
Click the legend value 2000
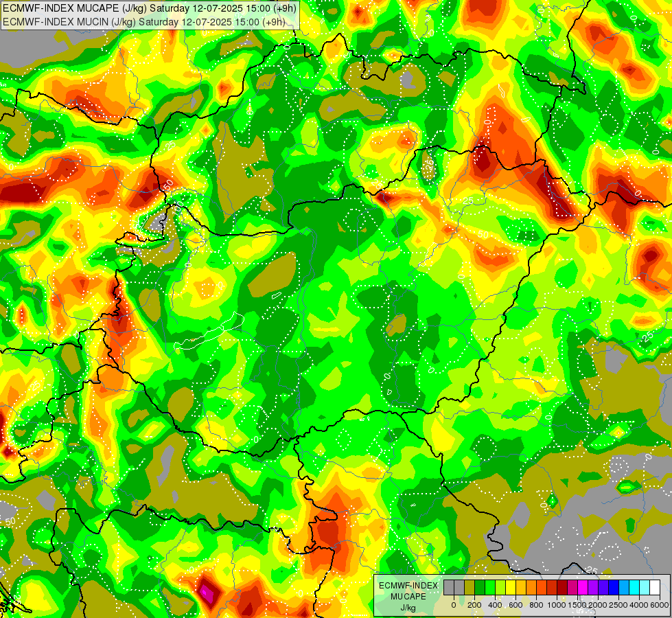598,605
